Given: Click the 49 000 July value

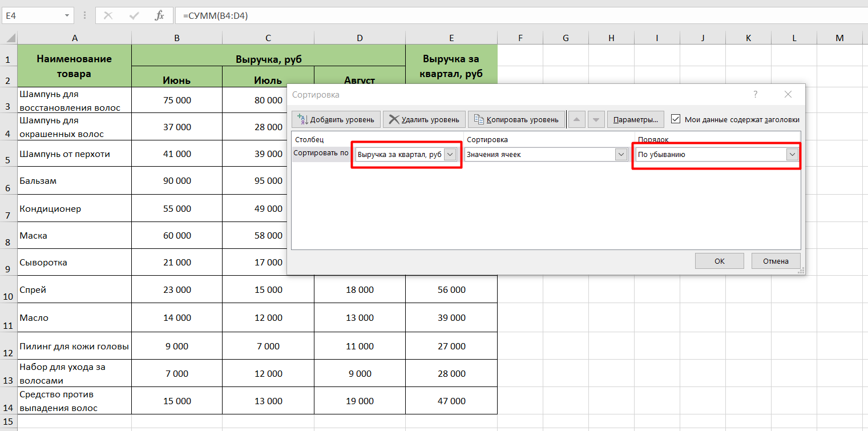Looking at the screenshot, I should pyautogui.click(x=268, y=208).
